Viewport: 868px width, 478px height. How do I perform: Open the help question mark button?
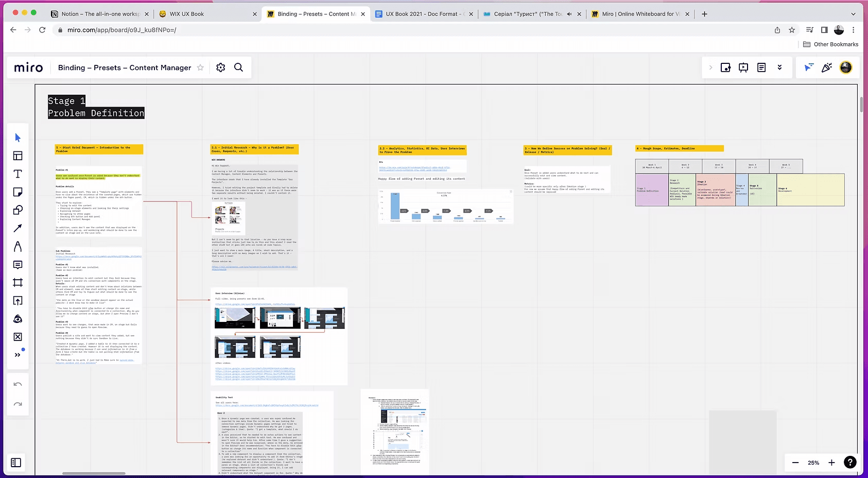[850, 463]
